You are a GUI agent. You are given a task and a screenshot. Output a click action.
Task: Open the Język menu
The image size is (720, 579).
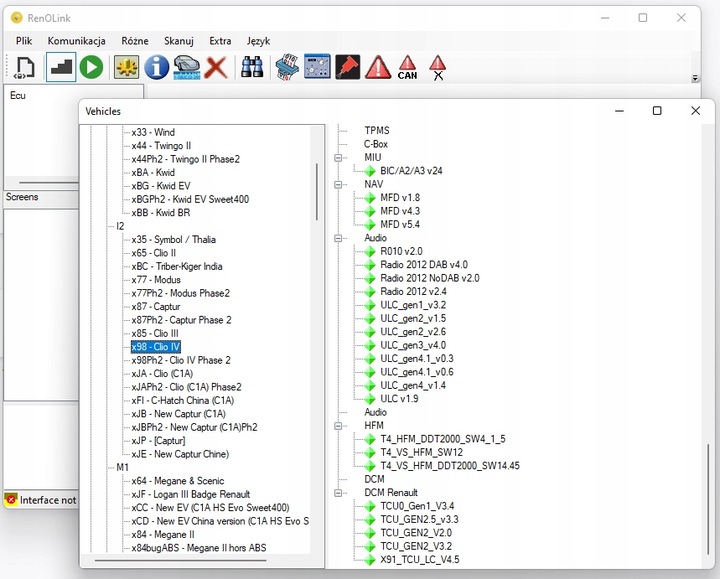point(258,41)
